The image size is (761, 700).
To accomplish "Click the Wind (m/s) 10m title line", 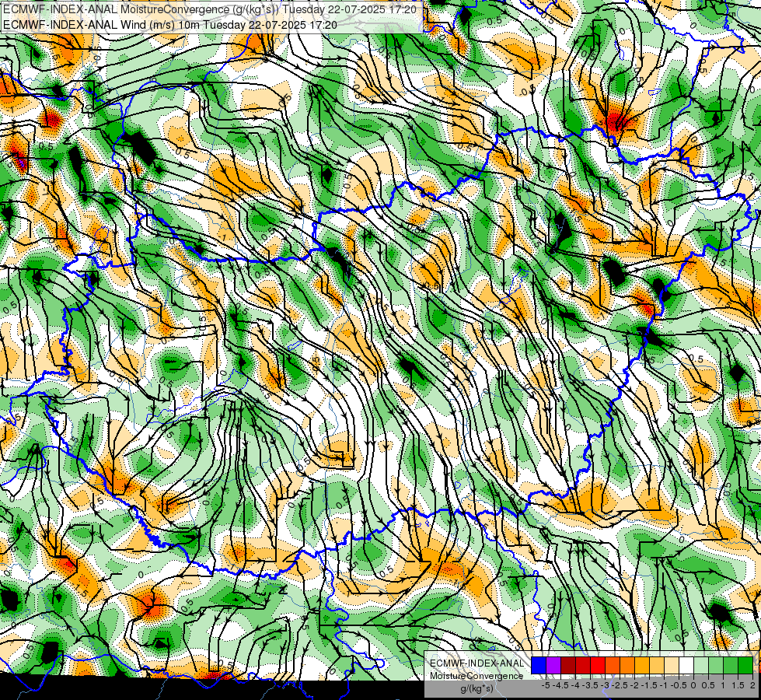I will (x=170, y=24).
